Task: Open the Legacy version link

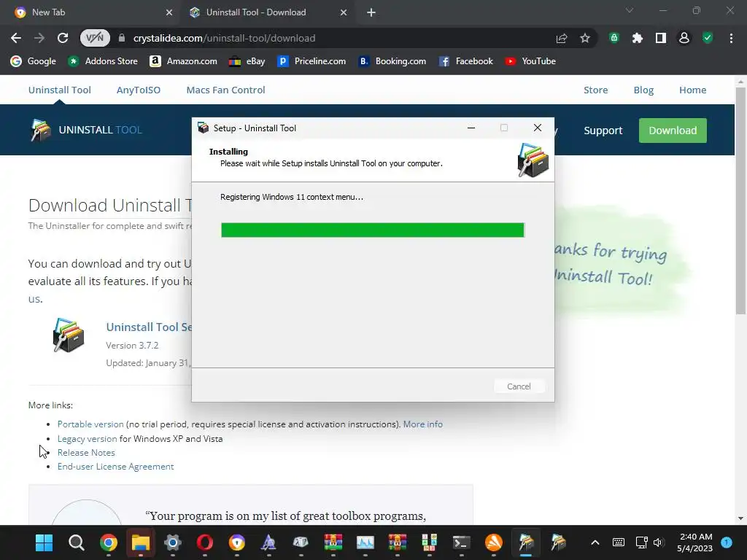Action: [88, 438]
